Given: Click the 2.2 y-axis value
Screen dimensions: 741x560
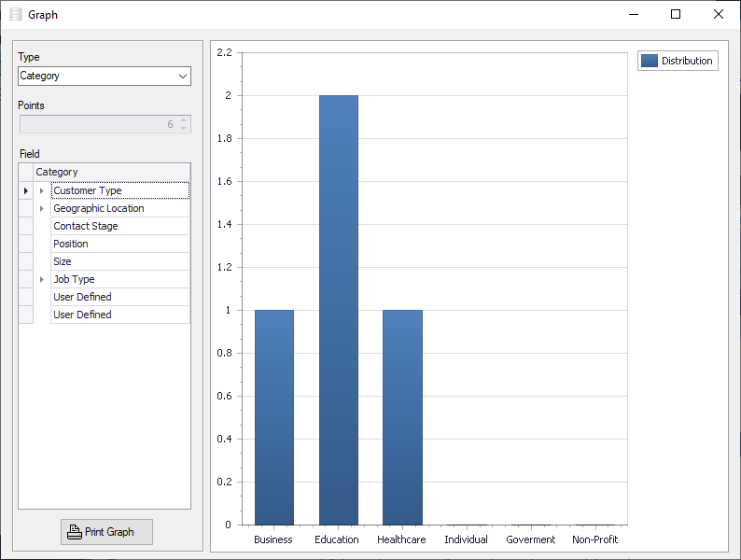Looking at the screenshot, I should pyautogui.click(x=225, y=52).
